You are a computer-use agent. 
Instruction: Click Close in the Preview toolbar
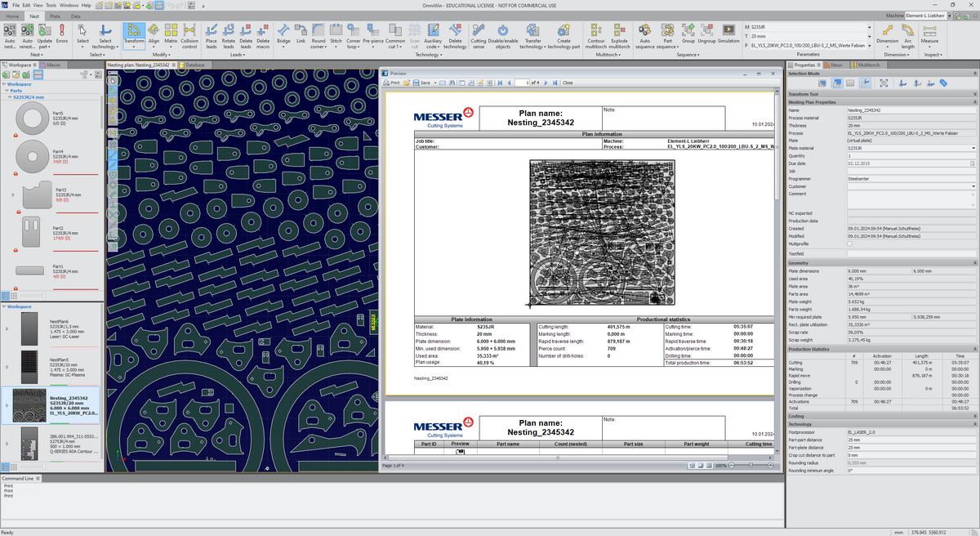(567, 83)
